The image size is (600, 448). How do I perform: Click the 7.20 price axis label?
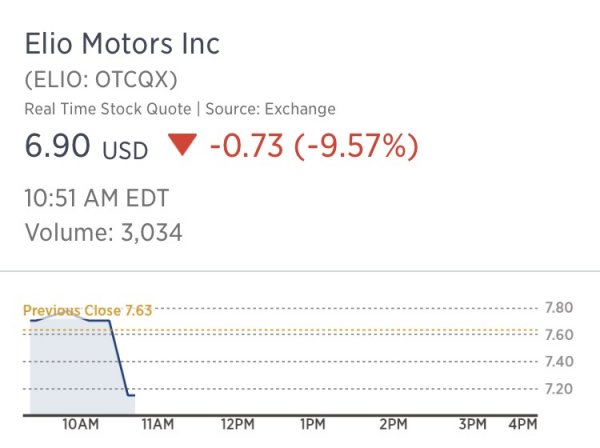click(558, 388)
